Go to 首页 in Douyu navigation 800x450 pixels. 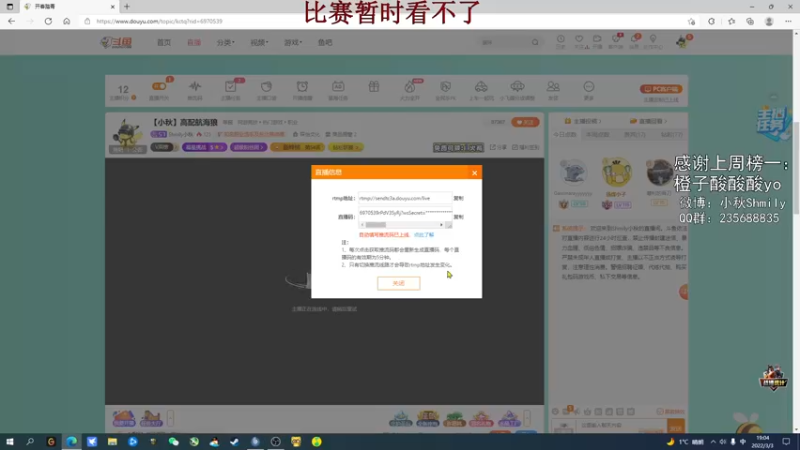[164, 42]
